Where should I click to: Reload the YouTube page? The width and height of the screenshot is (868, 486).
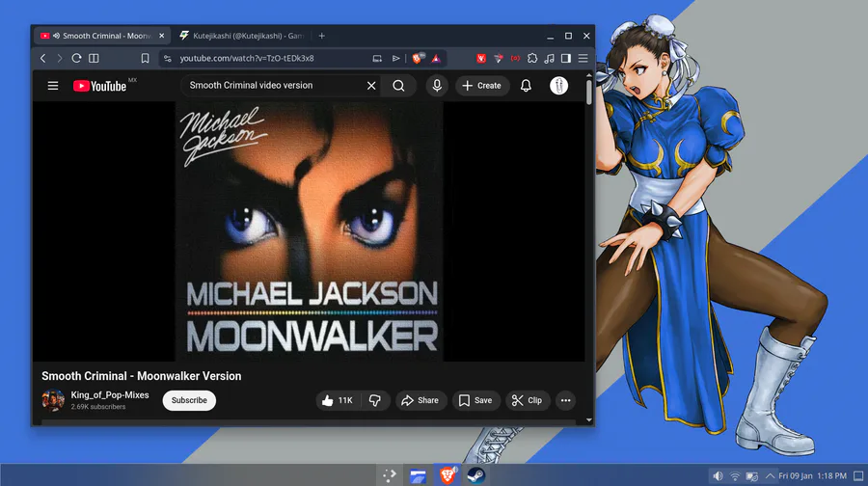pos(76,58)
